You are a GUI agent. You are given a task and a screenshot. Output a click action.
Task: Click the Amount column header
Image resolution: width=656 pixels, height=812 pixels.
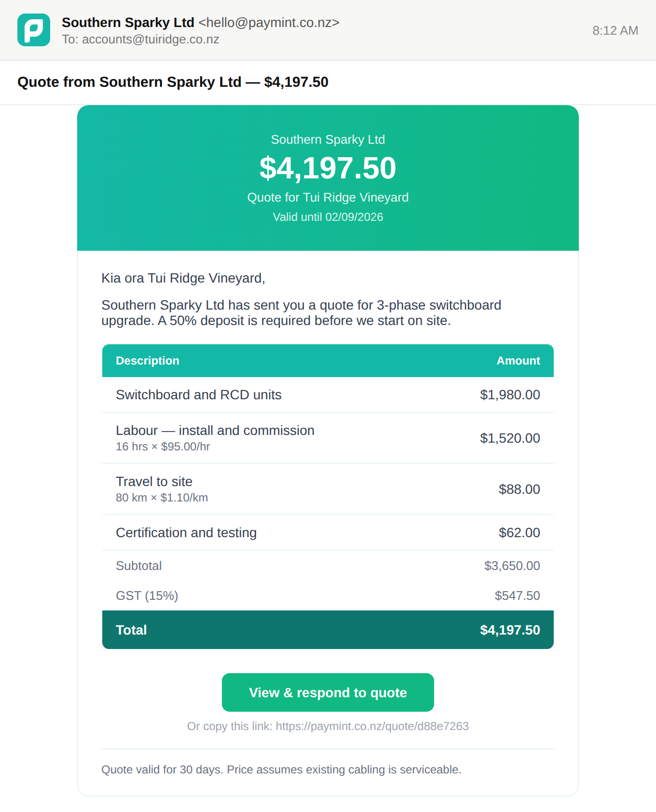(519, 361)
